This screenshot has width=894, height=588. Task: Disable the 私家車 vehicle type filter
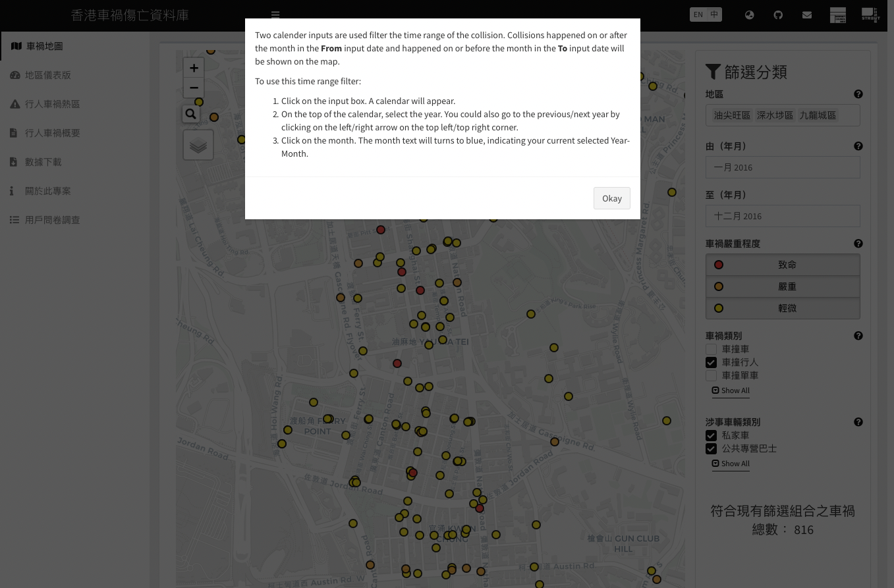pos(711,435)
